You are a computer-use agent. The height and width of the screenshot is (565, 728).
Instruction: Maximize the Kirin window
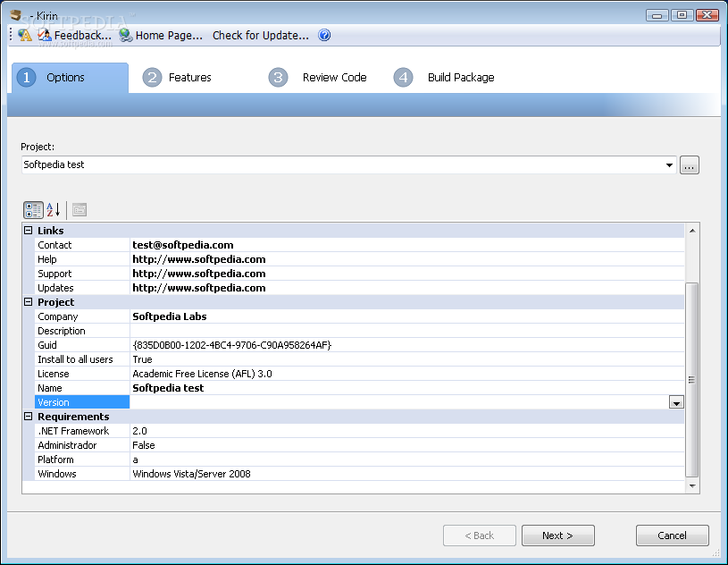click(682, 15)
